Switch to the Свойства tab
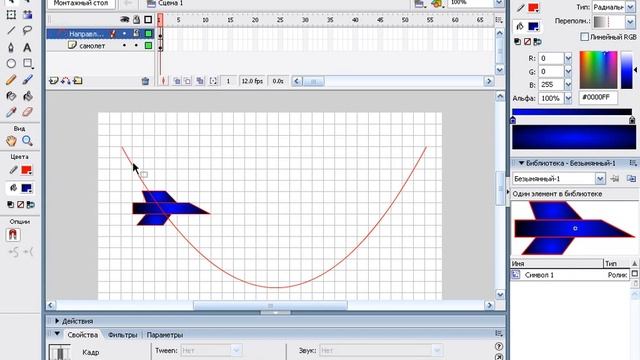Screen dimensions: 640x360 click(x=82, y=335)
